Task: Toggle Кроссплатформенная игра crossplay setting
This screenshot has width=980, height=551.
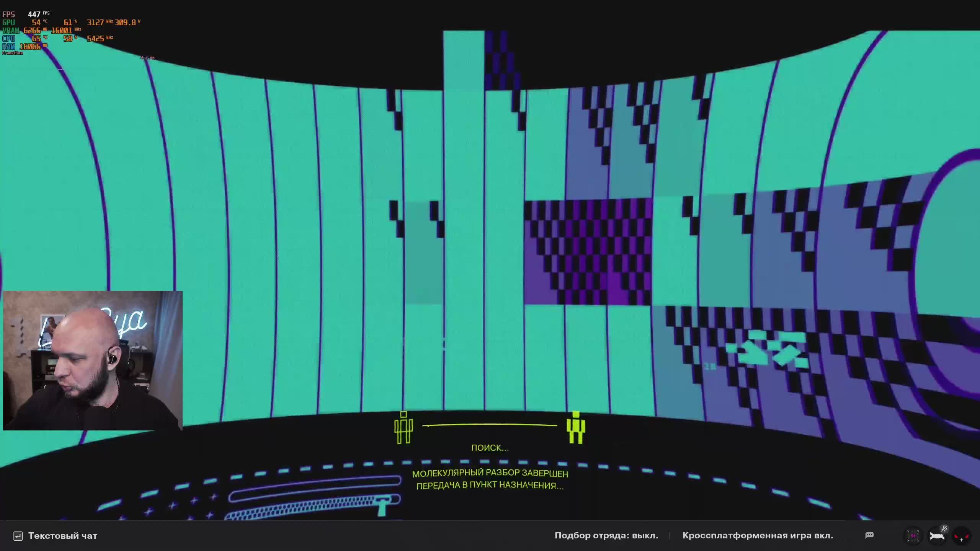Action: (758, 535)
